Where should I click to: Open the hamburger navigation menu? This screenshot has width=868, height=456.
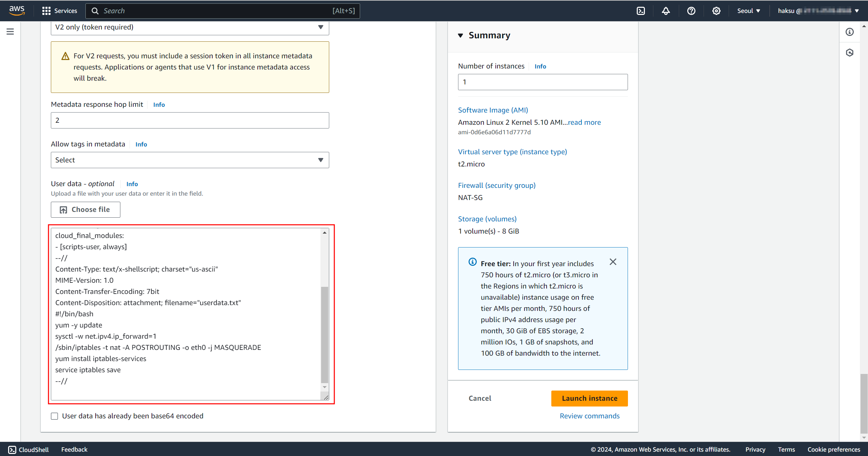click(10, 32)
